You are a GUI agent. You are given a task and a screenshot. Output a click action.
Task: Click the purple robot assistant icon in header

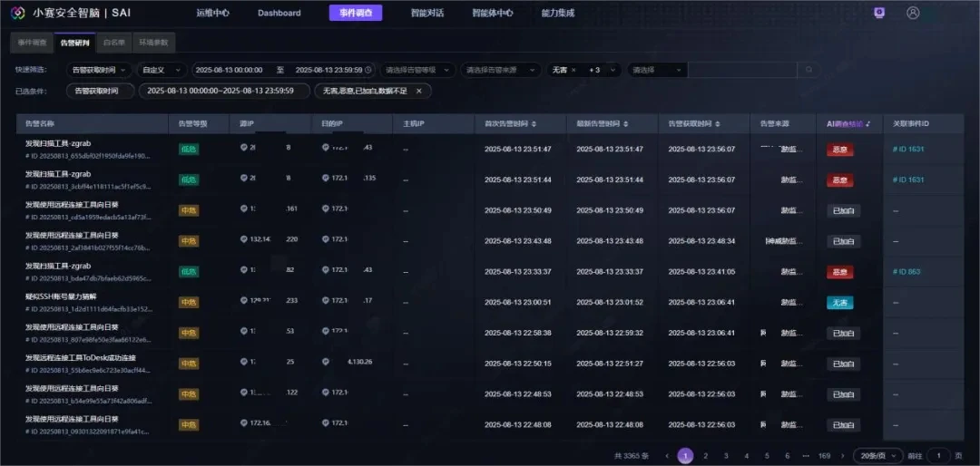click(878, 13)
